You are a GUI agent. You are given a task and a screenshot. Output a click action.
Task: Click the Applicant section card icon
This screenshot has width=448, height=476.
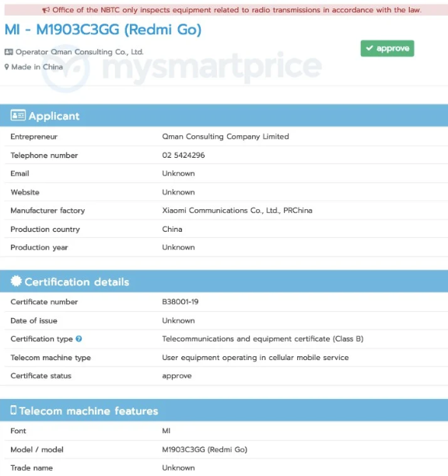coord(18,115)
